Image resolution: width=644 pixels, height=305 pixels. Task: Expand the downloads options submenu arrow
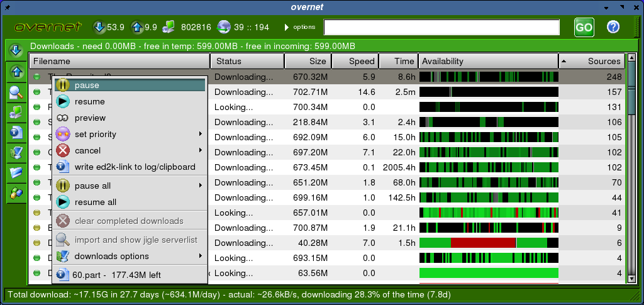(x=201, y=256)
